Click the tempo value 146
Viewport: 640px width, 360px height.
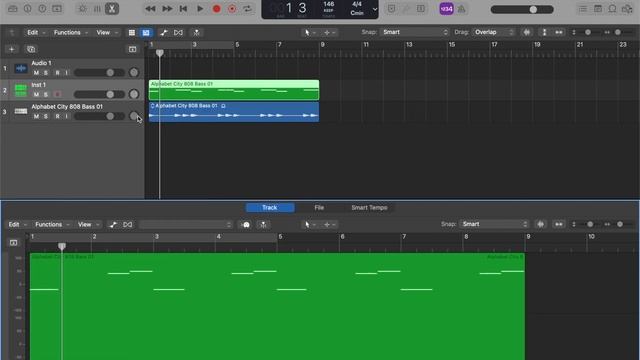point(329,4)
